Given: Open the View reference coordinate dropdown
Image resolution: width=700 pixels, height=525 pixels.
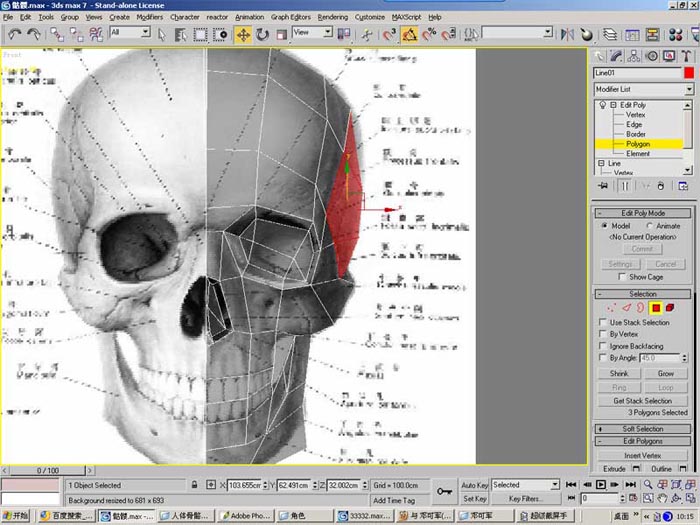Looking at the screenshot, I should (x=328, y=32).
